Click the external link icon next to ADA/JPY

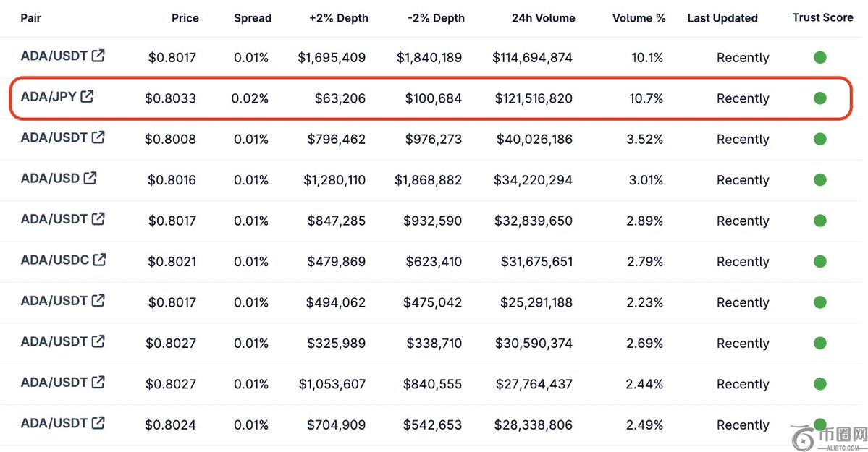(87, 96)
